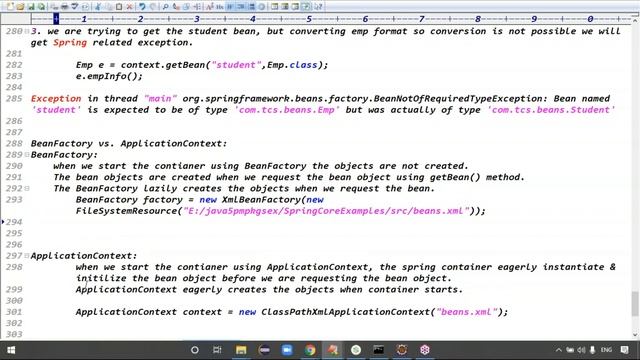
Task: Click line number 294 in the gutter
Action: tap(14, 222)
